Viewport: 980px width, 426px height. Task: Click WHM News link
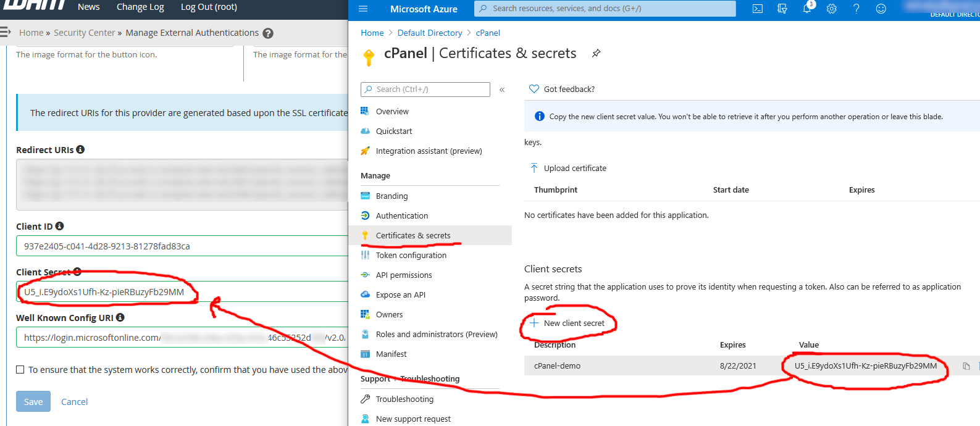pyautogui.click(x=88, y=7)
